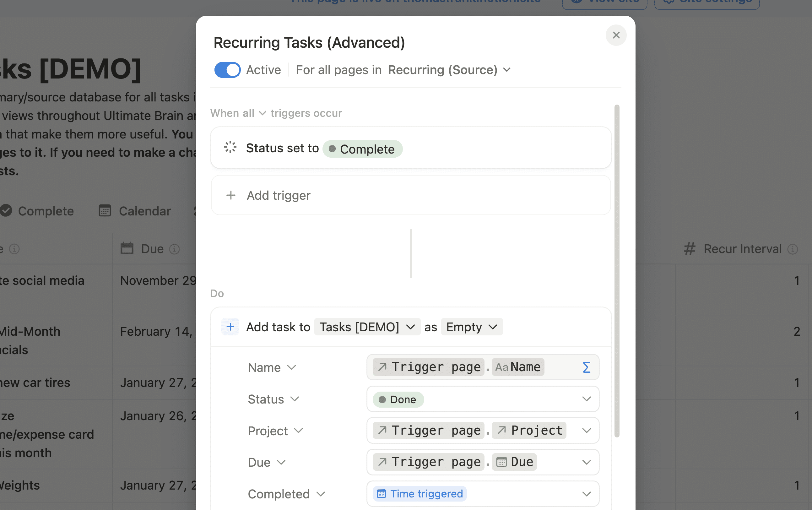The height and width of the screenshot is (510, 812).
Task: Click the automation panel vertical scrollbar
Action: pyautogui.click(x=617, y=271)
